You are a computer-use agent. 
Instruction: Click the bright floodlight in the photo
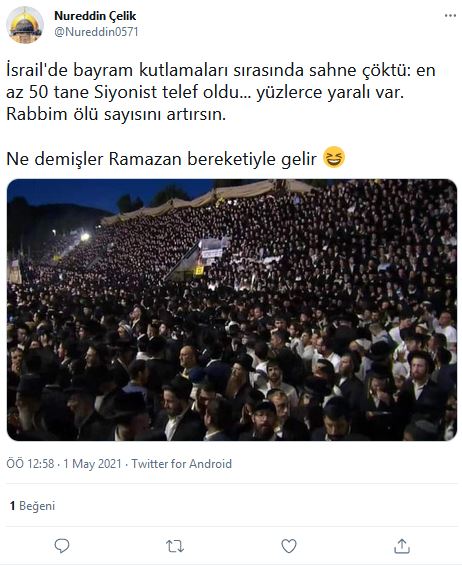[x=85, y=237]
